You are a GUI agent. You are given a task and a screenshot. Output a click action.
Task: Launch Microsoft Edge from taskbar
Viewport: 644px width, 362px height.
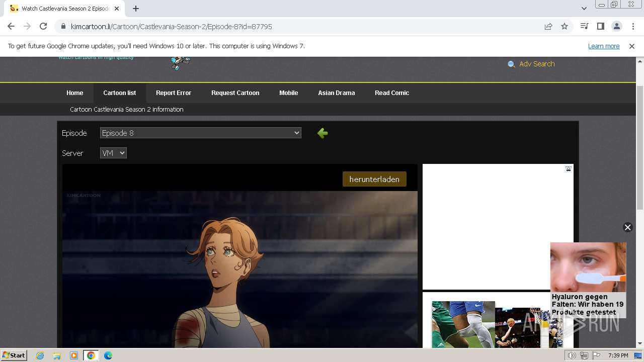pyautogui.click(x=108, y=355)
